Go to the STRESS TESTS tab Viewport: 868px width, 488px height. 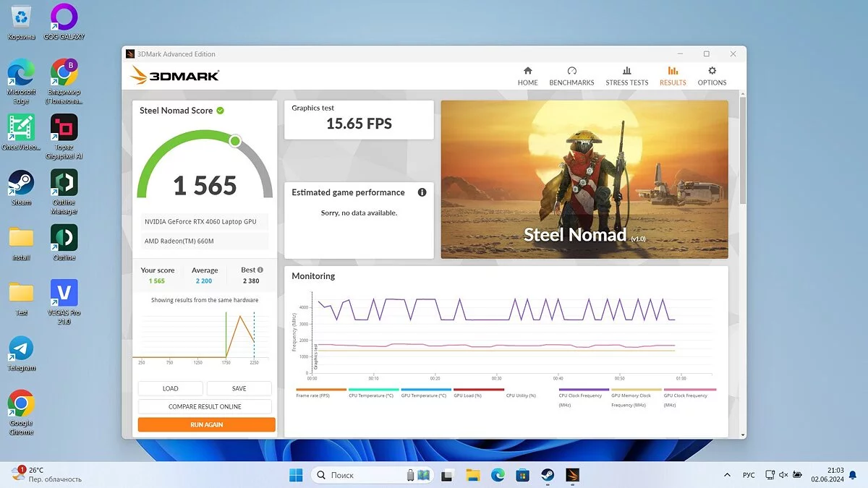click(x=627, y=76)
